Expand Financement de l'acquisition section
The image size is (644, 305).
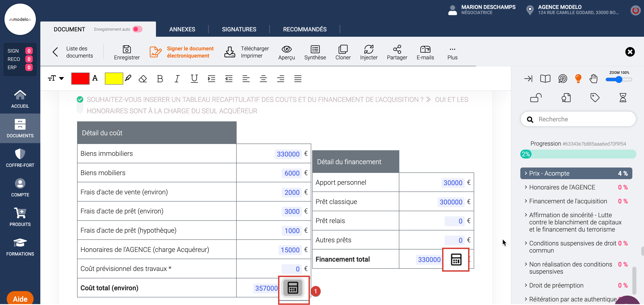[568, 201]
